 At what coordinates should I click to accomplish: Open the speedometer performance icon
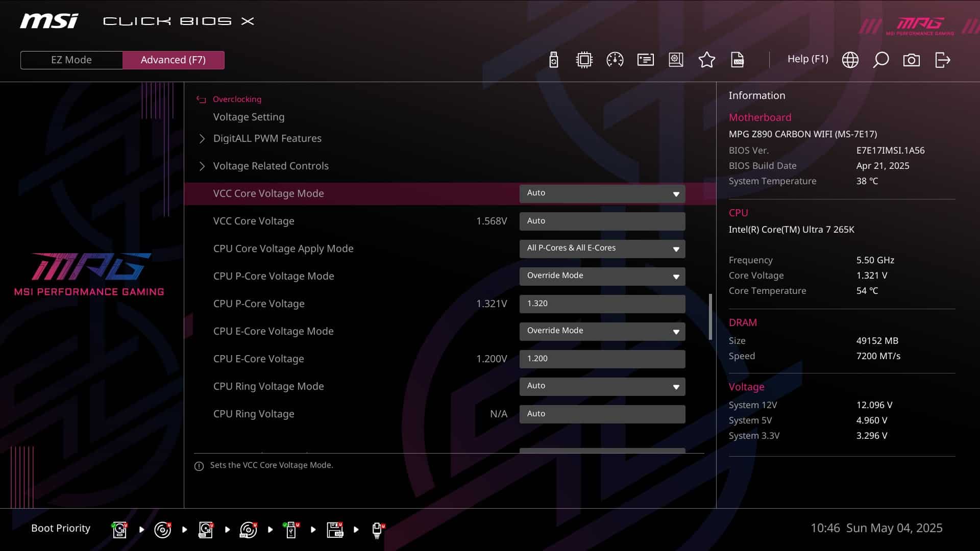pyautogui.click(x=615, y=60)
